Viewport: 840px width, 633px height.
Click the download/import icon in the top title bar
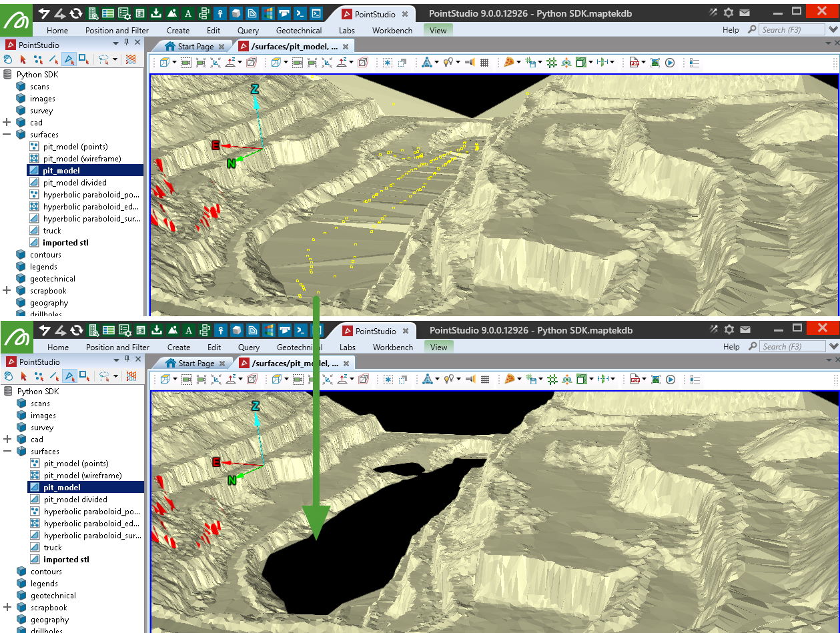click(x=156, y=13)
